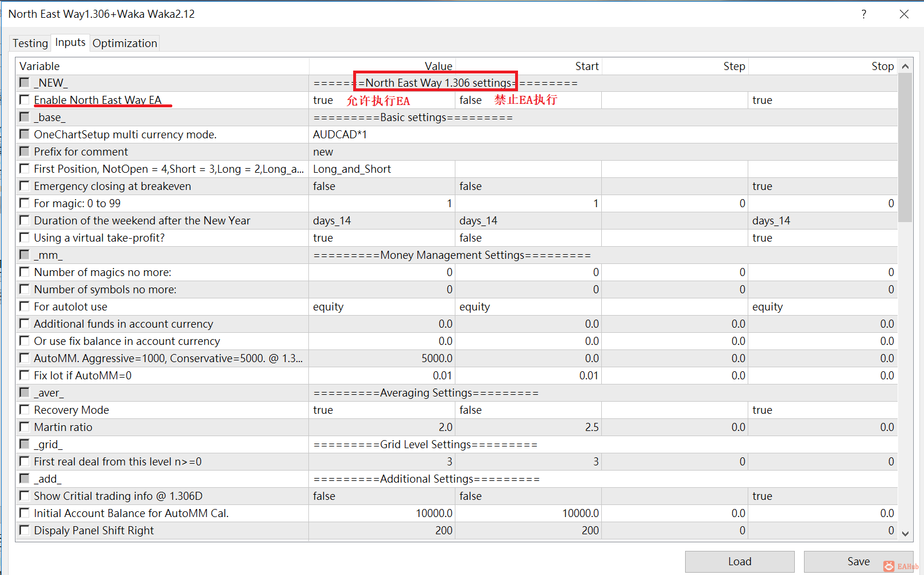This screenshot has width=924, height=575.
Task: Select the Prefix for comment variable name
Action: 81,151
